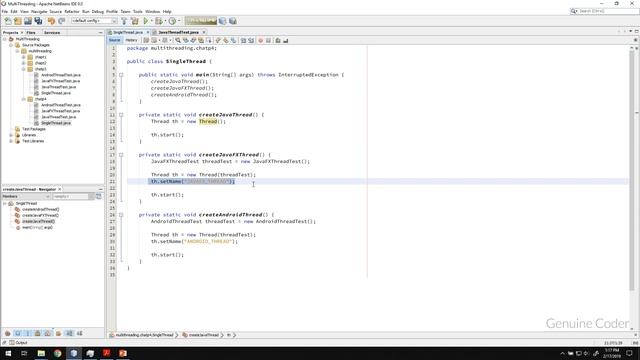Viewport: 640px width, 360px height.
Task: Click the Task View taskbar icon
Action: click(x=24, y=353)
